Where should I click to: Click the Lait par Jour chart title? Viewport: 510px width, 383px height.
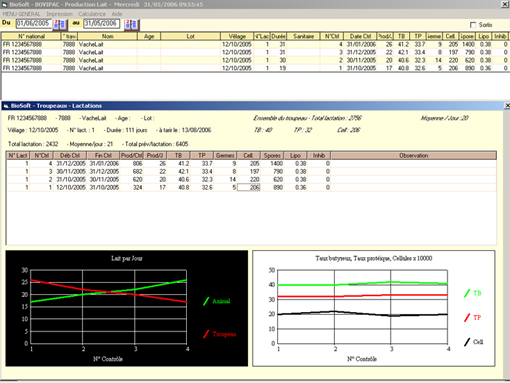click(x=127, y=258)
